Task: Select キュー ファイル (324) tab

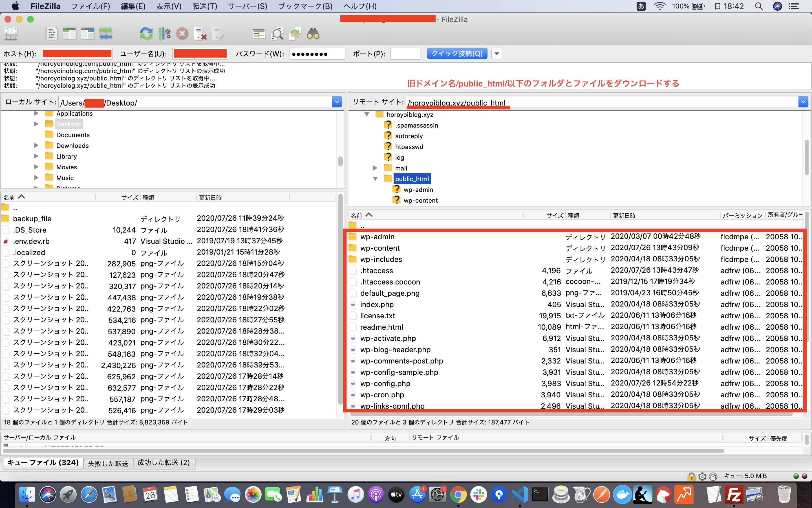Action: coord(43,463)
